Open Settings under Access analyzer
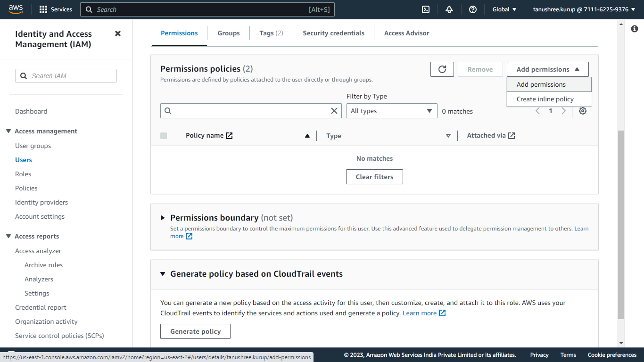Screen dimensions: 644x362 coord(37,293)
